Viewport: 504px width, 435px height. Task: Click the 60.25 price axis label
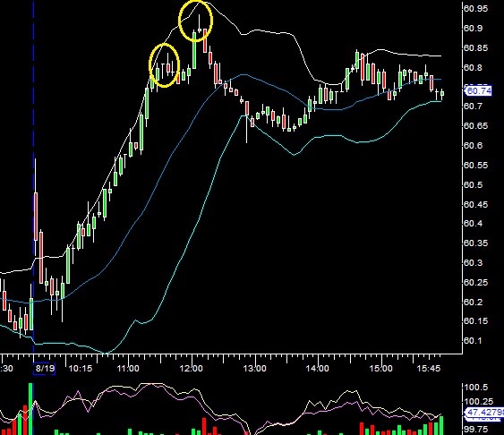tap(475, 283)
